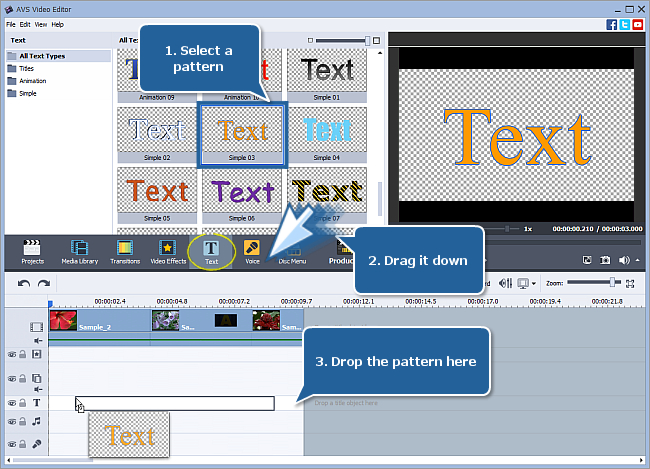Click the music track note icon
Image resolution: width=650 pixels, height=469 pixels.
37,422
